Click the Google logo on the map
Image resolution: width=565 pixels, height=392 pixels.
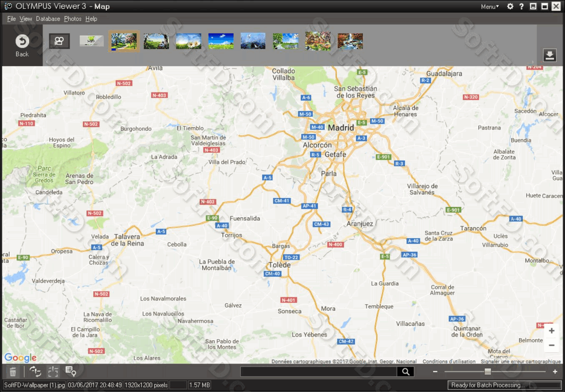coord(20,357)
